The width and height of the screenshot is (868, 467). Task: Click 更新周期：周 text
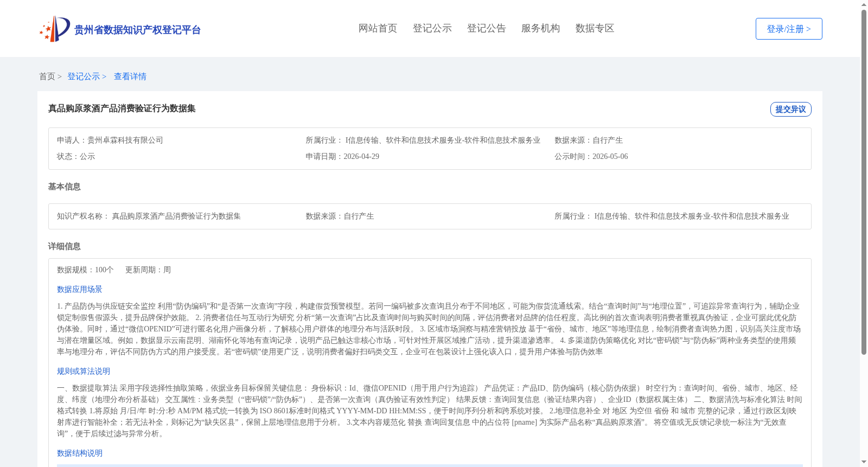tap(148, 270)
